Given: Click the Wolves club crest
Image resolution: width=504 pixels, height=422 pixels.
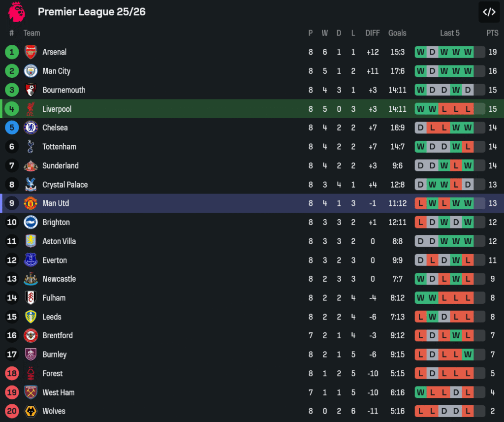Looking at the screenshot, I should (31, 411).
